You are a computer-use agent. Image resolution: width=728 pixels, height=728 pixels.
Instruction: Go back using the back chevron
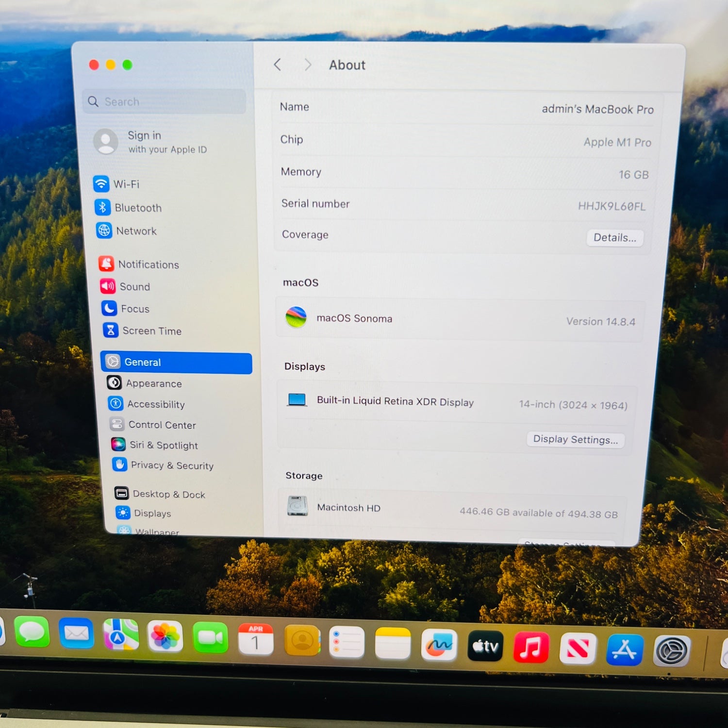(x=278, y=65)
